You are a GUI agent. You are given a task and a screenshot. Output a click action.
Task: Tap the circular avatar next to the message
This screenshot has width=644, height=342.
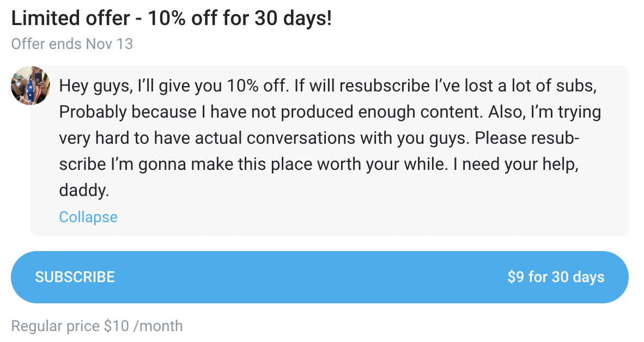[x=31, y=85]
